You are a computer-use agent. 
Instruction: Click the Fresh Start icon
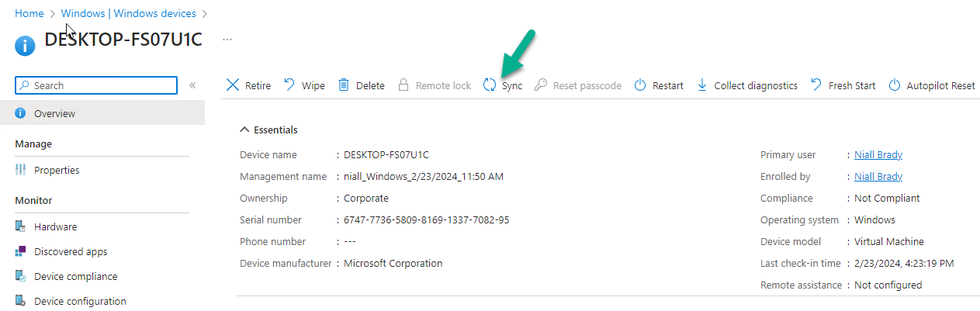[x=816, y=85]
